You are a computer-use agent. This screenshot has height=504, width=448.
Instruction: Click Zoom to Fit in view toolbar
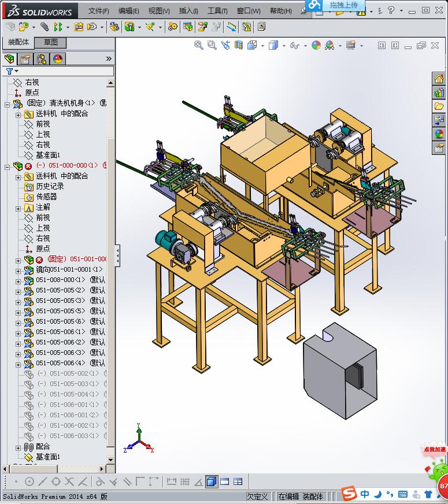coord(199,45)
